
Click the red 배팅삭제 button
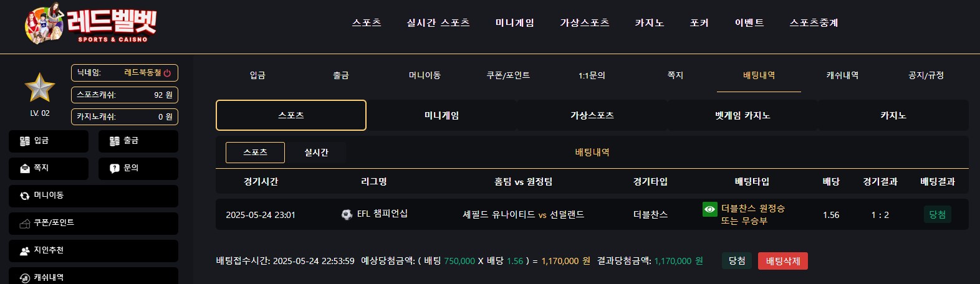coord(783,261)
